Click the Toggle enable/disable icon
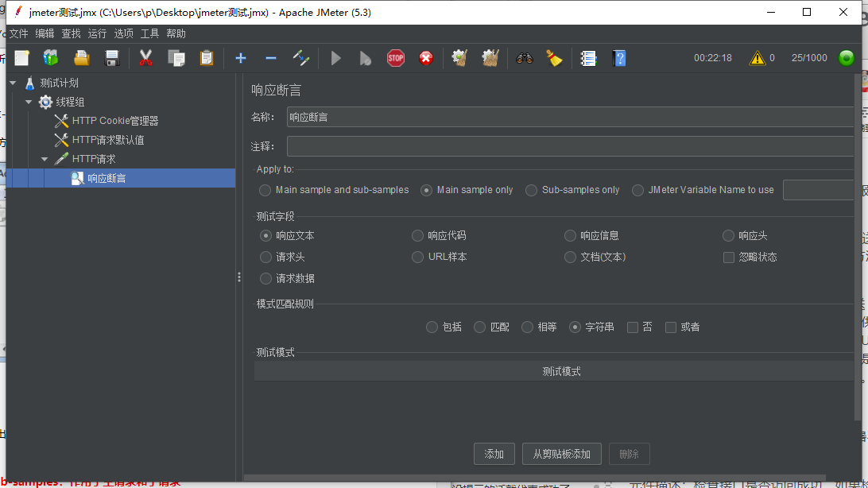The height and width of the screenshot is (488, 868). pyautogui.click(x=301, y=58)
